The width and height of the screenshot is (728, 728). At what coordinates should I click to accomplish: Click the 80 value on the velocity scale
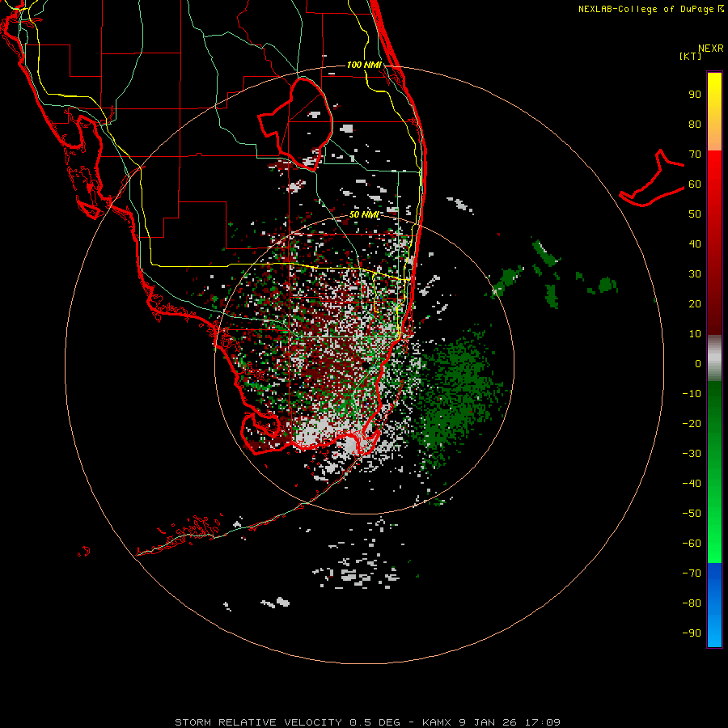click(695, 124)
